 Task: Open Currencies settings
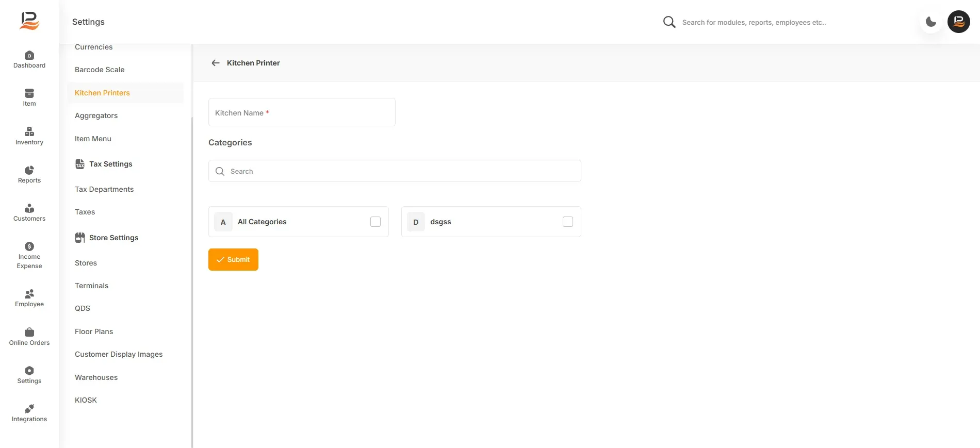point(93,47)
